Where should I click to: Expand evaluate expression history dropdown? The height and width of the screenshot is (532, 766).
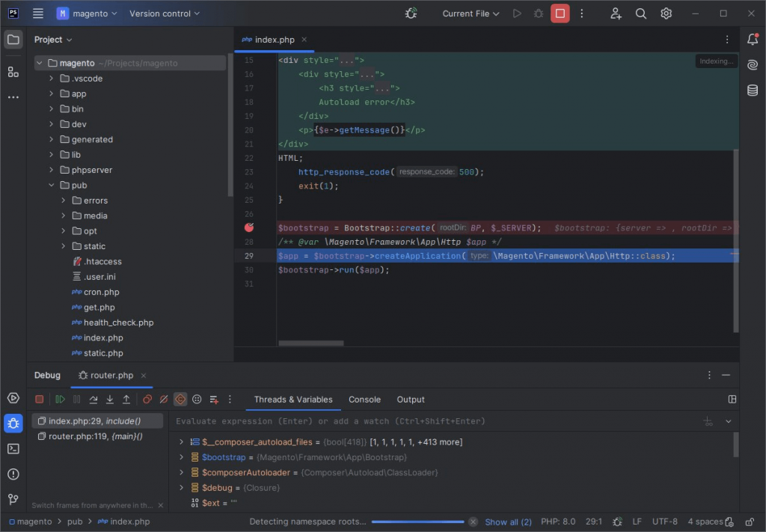tap(728, 421)
